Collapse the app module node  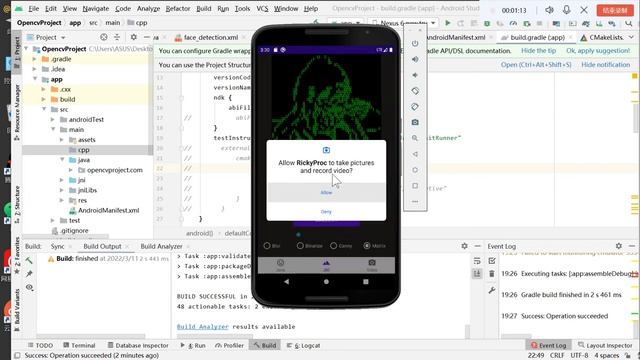[35, 79]
